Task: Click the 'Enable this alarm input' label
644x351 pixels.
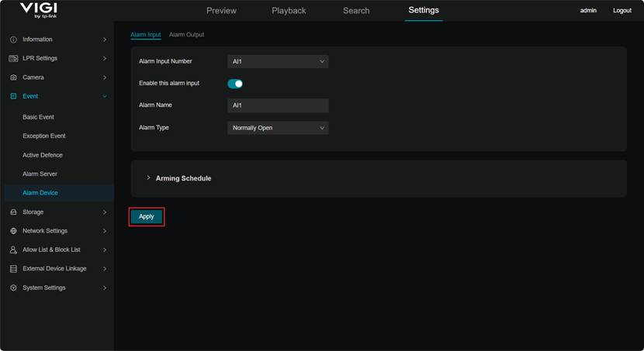Action: point(169,83)
